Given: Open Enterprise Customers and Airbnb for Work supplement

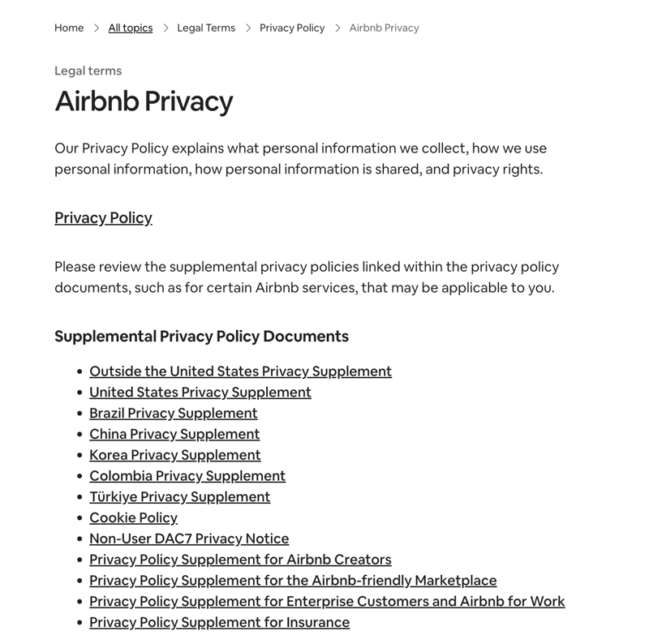Looking at the screenshot, I should 327,601.
